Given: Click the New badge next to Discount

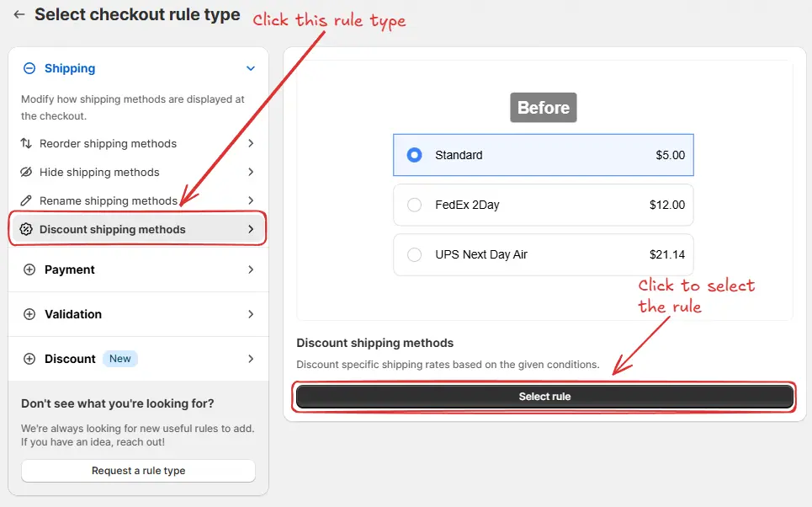Looking at the screenshot, I should tap(119, 358).
